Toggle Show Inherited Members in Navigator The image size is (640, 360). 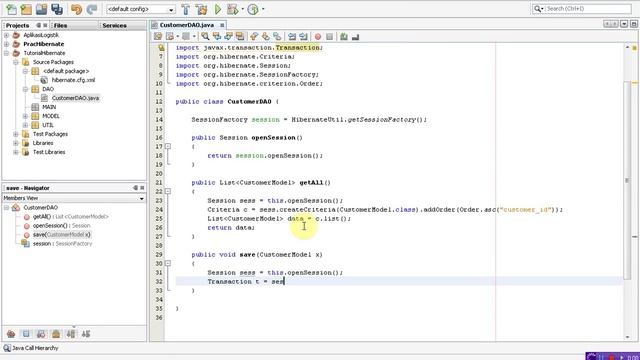11,334
